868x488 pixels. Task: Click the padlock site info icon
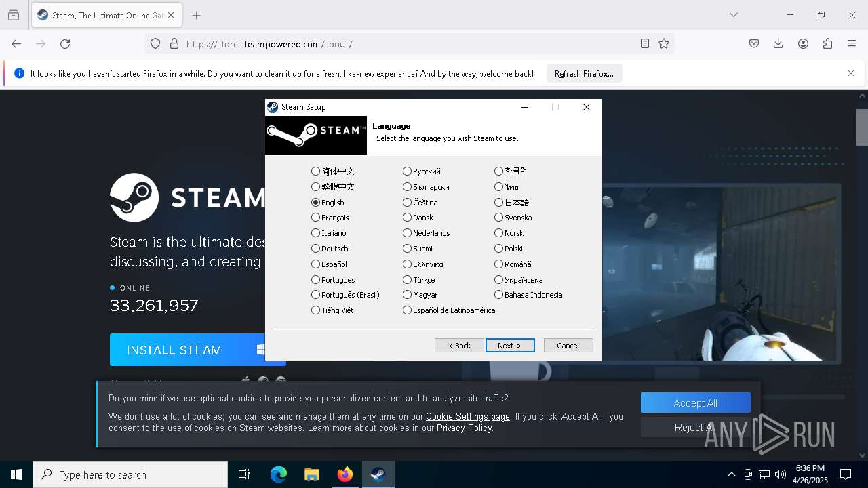[x=174, y=44]
